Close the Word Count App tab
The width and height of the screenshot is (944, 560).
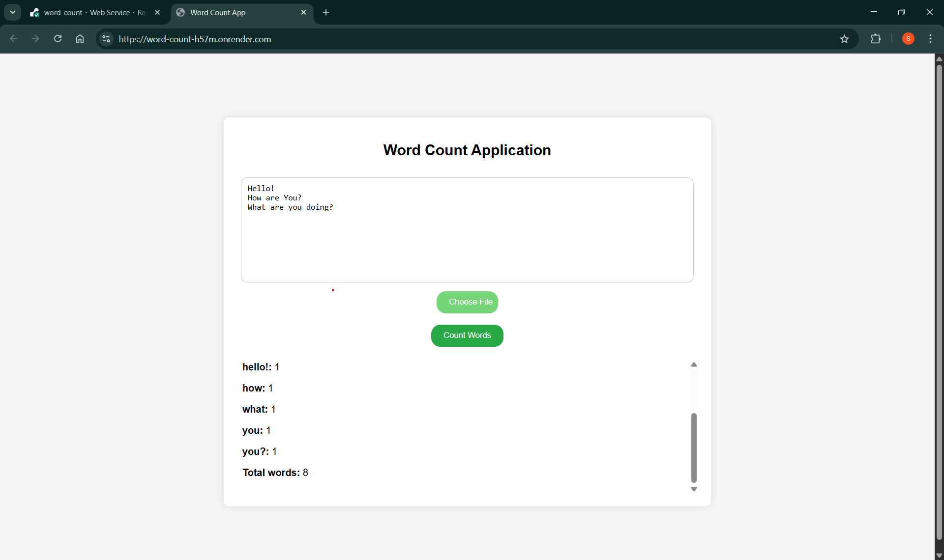303,12
